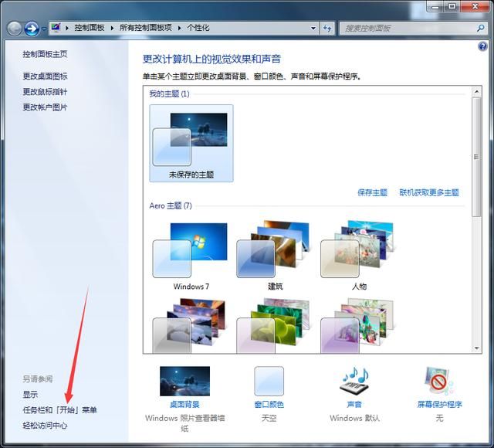This screenshot has height=448, width=494.
Task: Click 保存主题 link
Action: click(x=372, y=192)
